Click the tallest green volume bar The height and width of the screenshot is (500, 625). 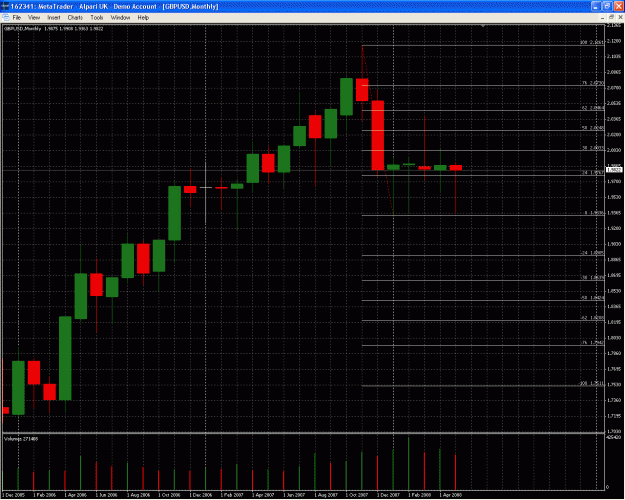(409, 464)
